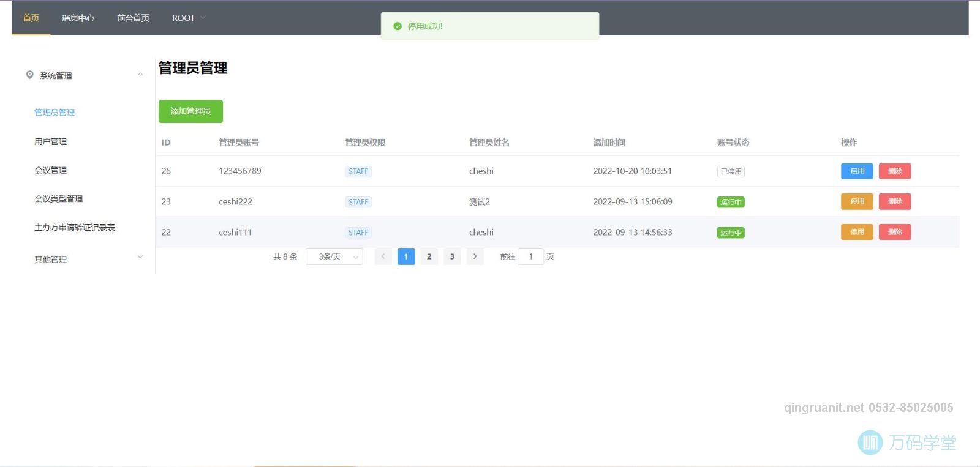Click STAFF tag in row ceshi111

358,233
